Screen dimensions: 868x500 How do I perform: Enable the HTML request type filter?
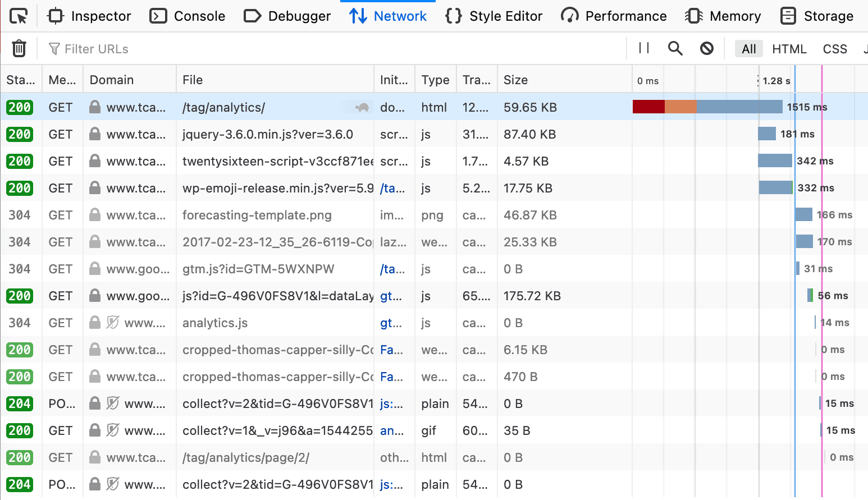(789, 49)
